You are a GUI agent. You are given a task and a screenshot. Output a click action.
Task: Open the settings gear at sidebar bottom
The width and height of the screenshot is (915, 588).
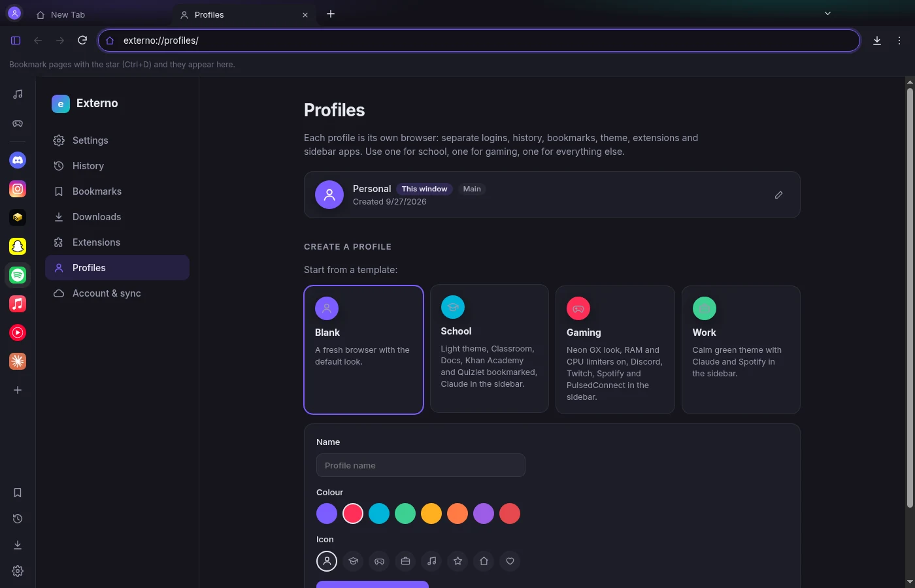tap(18, 571)
